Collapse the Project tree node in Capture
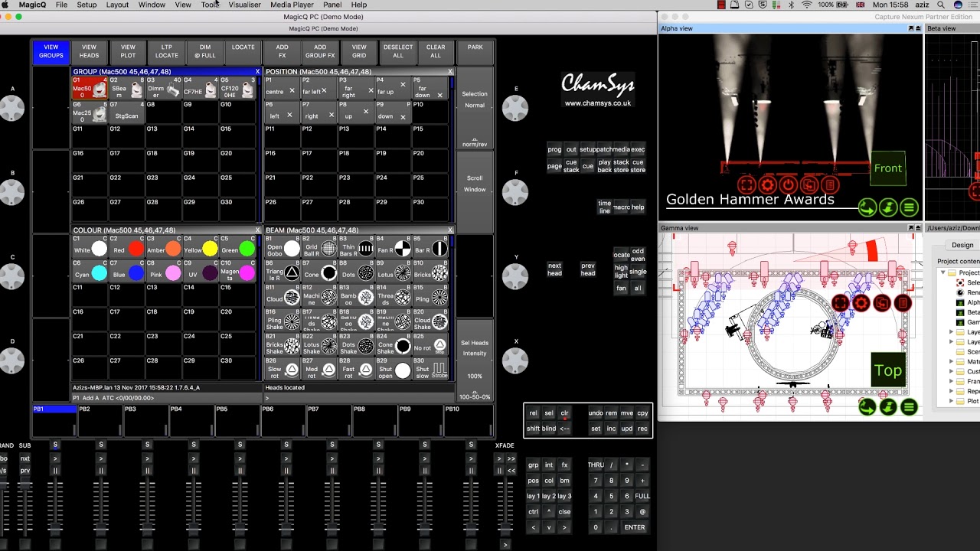The height and width of the screenshot is (551, 980). click(x=942, y=273)
